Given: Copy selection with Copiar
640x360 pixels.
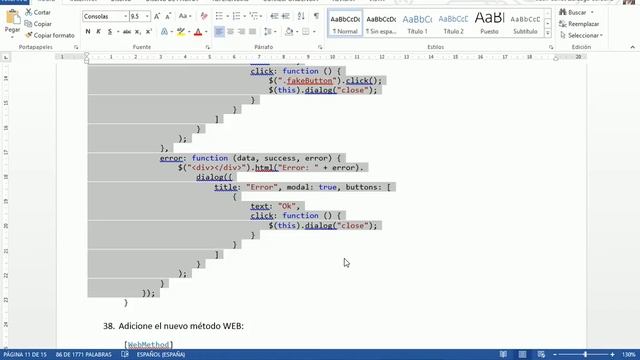Looking at the screenshot, I should (x=38, y=24).
